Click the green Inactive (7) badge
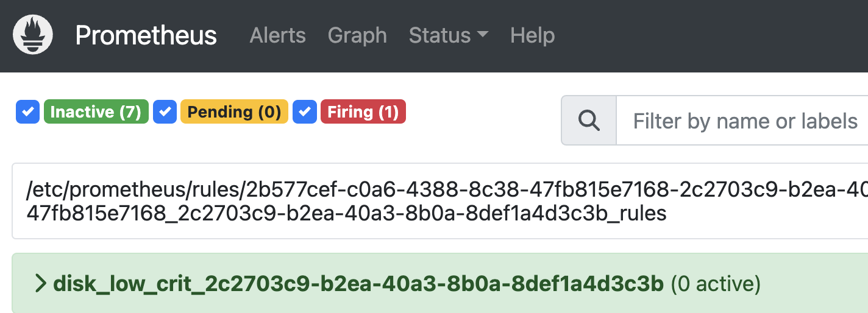868x313 pixels. [x=96, y=112]
